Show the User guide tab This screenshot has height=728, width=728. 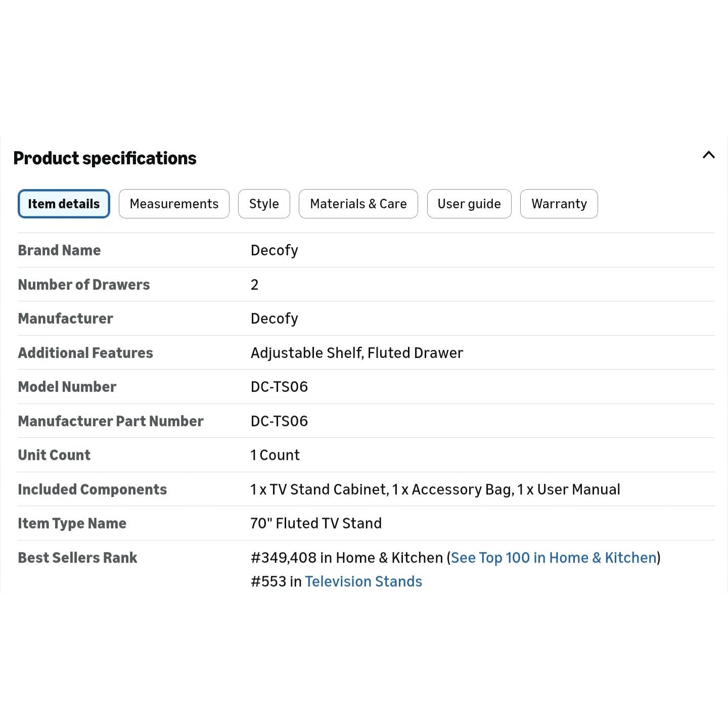pos(469,204)
